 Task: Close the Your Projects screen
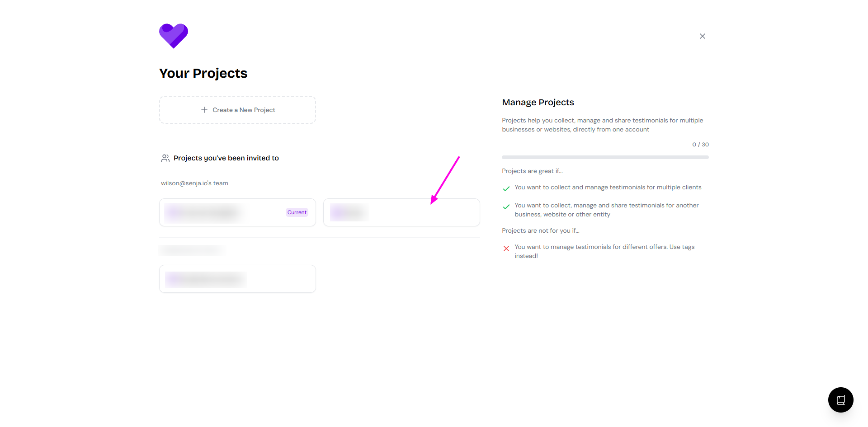[x=702, y=36]
